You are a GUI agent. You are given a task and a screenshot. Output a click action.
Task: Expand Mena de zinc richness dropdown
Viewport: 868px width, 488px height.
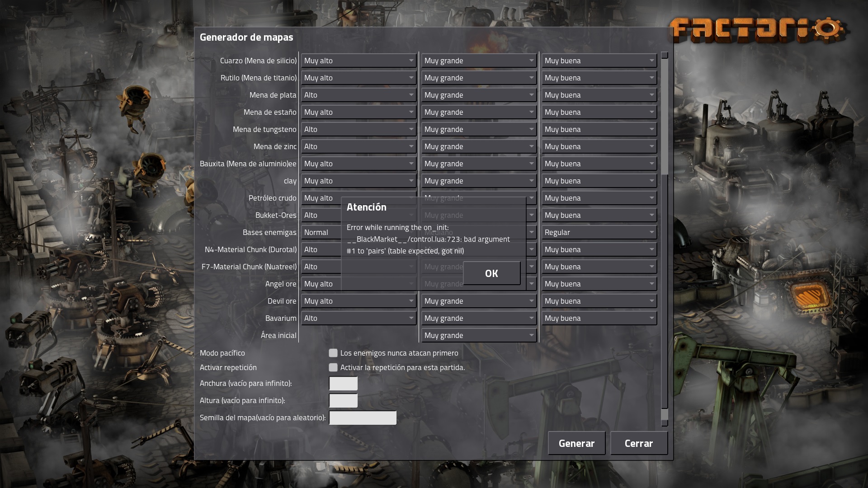[x=599, y=146]
